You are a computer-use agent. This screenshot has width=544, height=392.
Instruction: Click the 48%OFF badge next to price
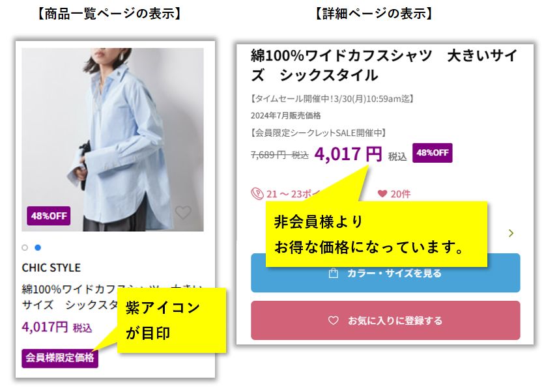pos(433,152)
